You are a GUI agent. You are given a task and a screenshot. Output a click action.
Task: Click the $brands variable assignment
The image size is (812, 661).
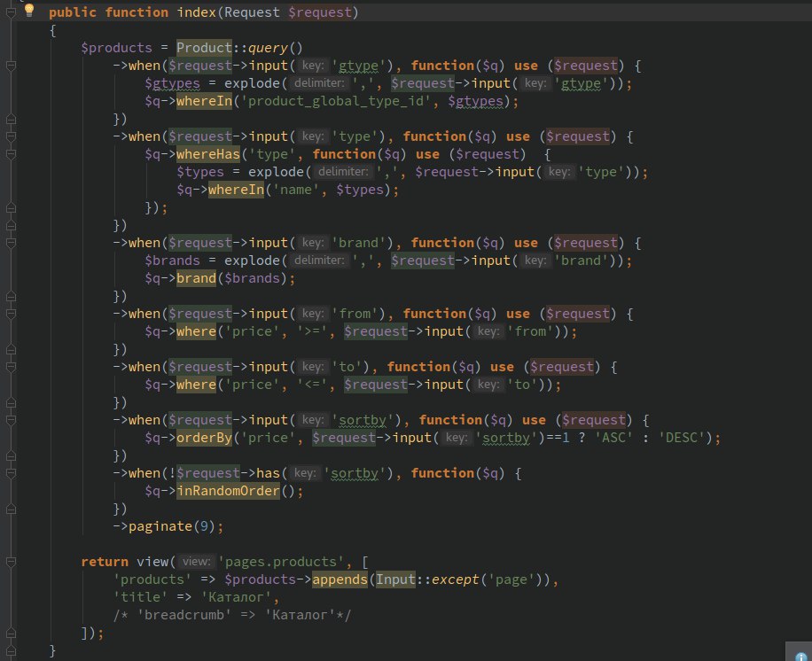point(173,261)
